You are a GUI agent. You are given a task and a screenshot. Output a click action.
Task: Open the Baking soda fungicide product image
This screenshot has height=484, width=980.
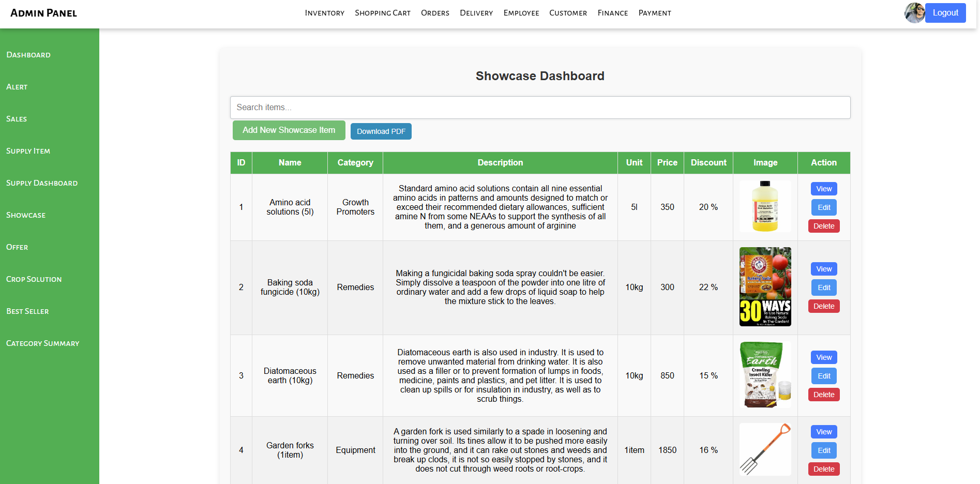coord(765,286)
